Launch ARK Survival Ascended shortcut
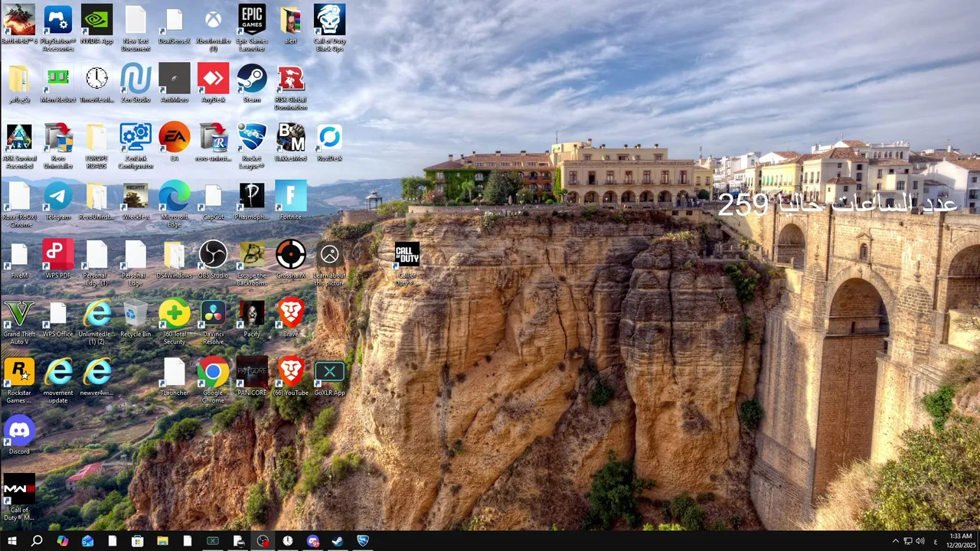This screenshot has width=980, height=551. coord(19,146)
